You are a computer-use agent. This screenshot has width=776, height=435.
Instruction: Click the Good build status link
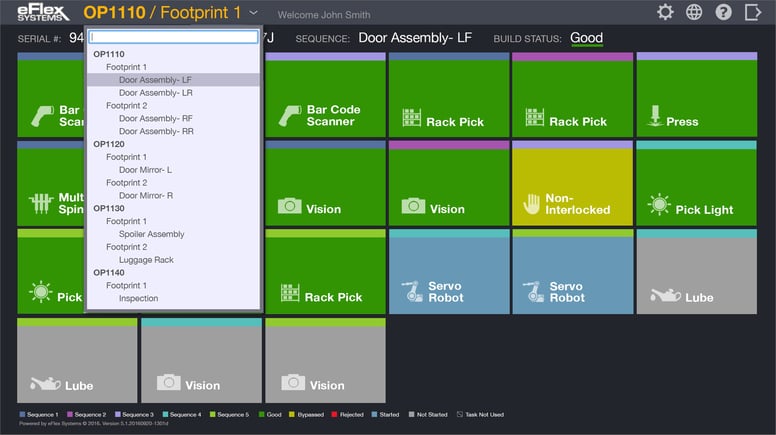pos(586,38)
